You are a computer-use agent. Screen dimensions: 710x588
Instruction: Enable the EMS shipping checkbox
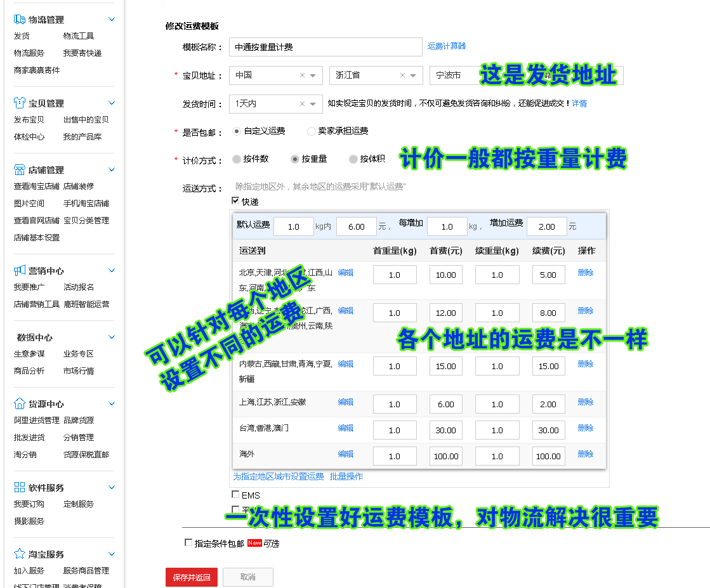(235, 494)
